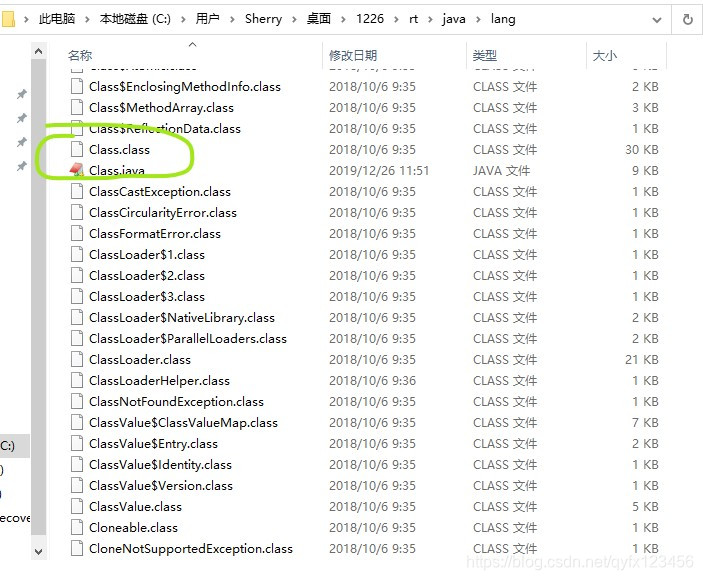
Task: Select ClassValue.class file name
Action: pos(135,506)
